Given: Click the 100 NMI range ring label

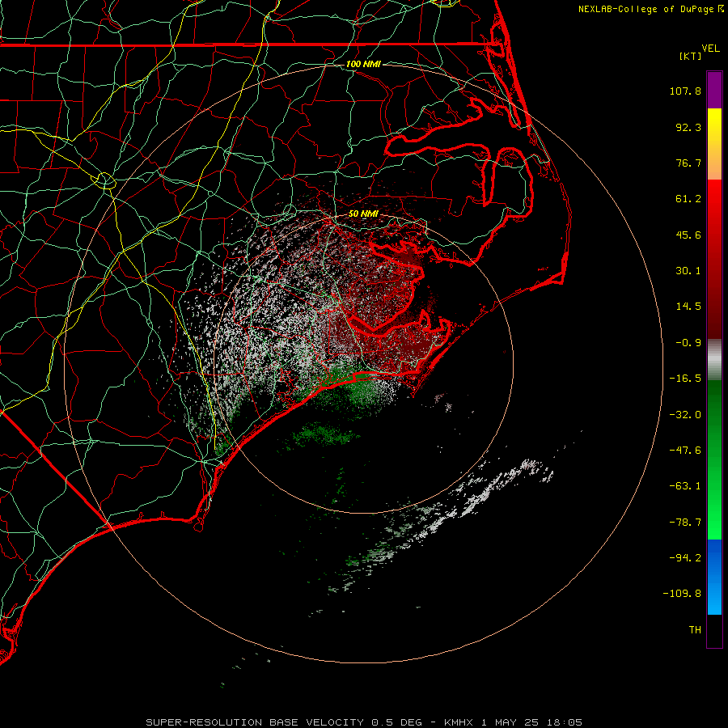Looking at the screenshot, I should 363,64.
